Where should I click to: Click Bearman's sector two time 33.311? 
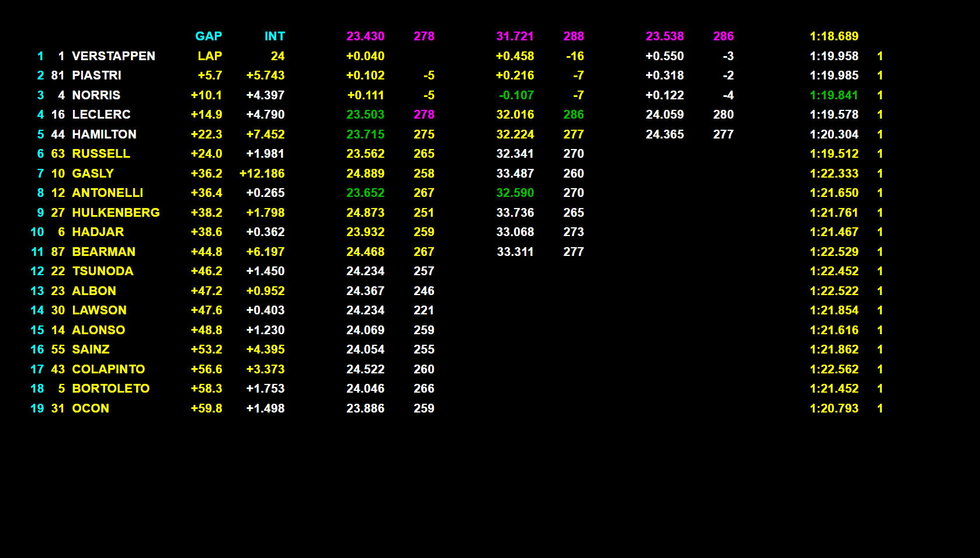point(515,252)
